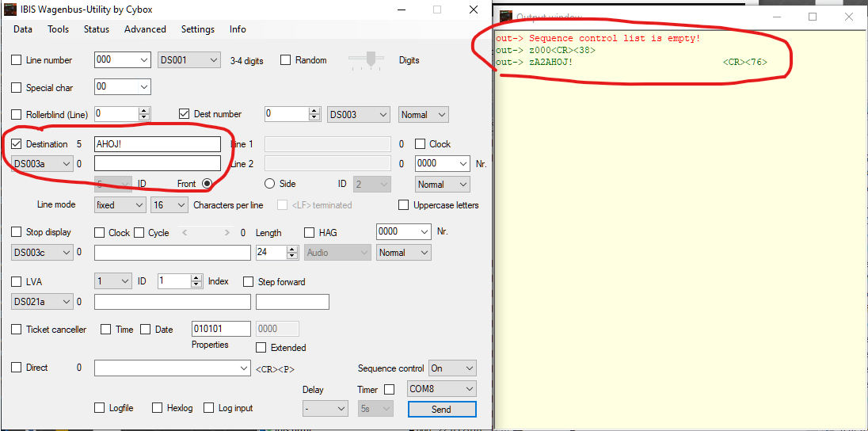Open the LVA ID 1 dropdown
This screenshot has height=431, width=868.
tap(113, 281)
